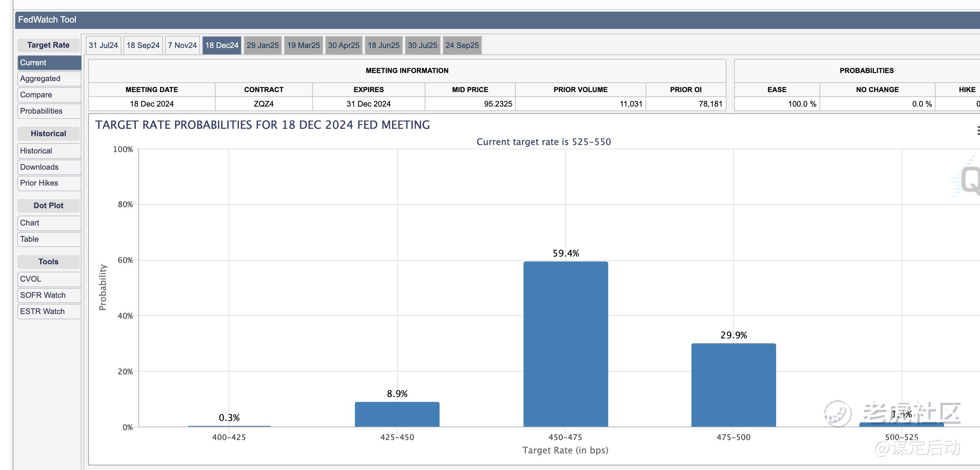Select the 18 Jun25 meeting tab
Image resolution: width=980 pixels, height=470 pixels.
coord(383,45)
